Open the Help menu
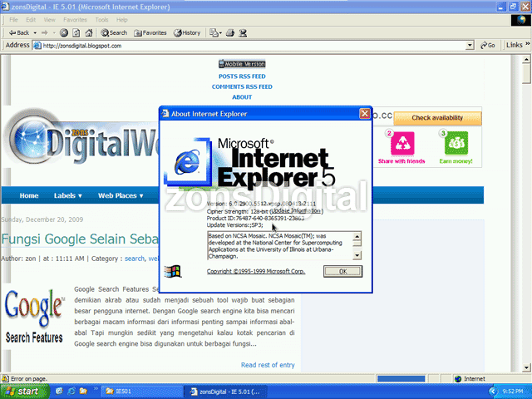 click(122, 20)
